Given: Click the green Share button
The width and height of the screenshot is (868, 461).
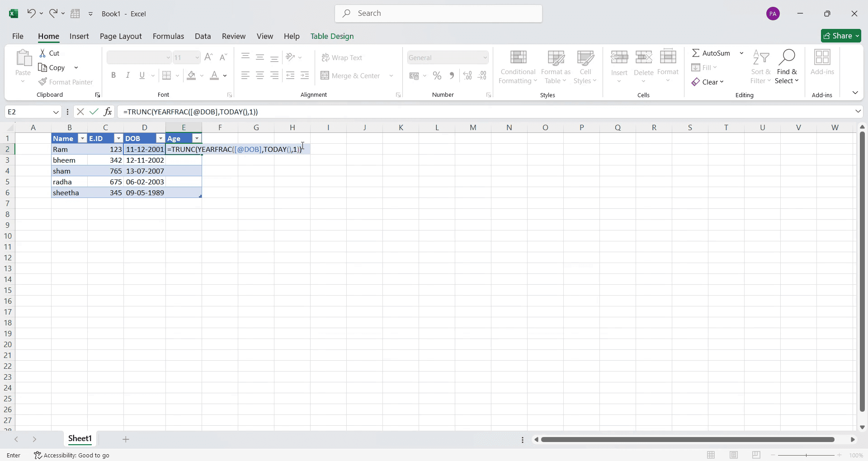Looking at the screenshot, I should [841, 36].
